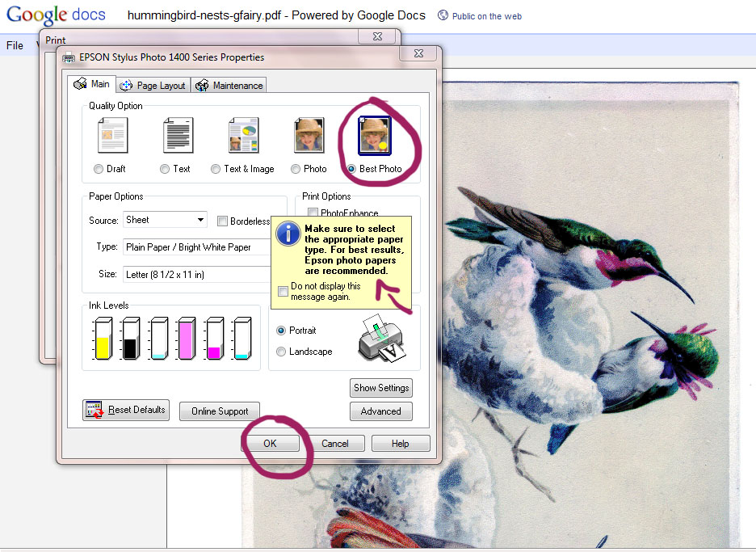The image size is (756, 552).
Task: Tick the PhotoEnhance checkbox
Action: pyautogui.click(x=313, y=213)
